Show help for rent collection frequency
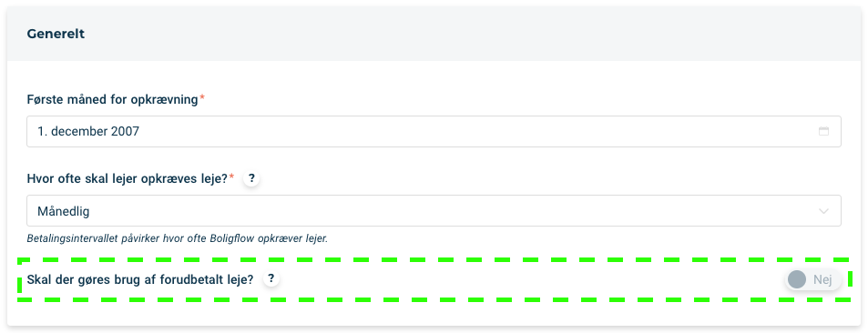This screenshot has height=333, width=868. (251, 178)
